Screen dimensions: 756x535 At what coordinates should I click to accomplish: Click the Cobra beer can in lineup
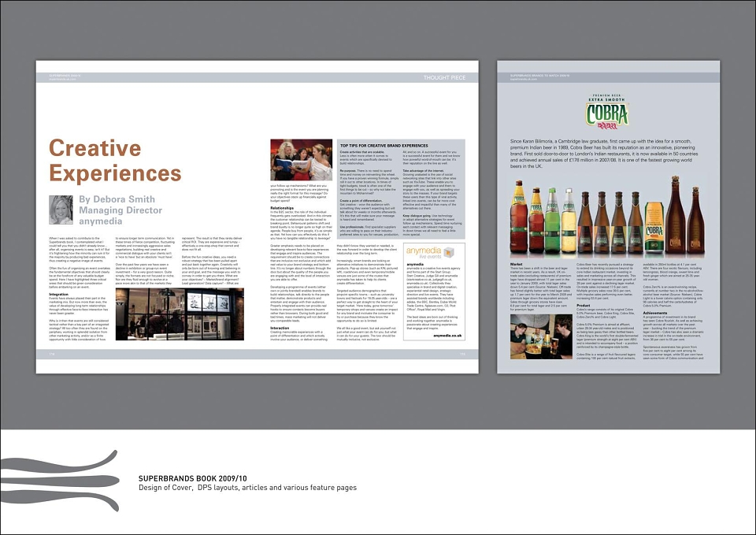coord(654,227)
